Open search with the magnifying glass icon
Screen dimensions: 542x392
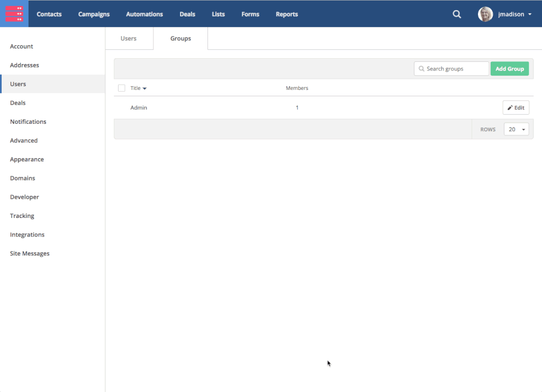coord(457,14)
